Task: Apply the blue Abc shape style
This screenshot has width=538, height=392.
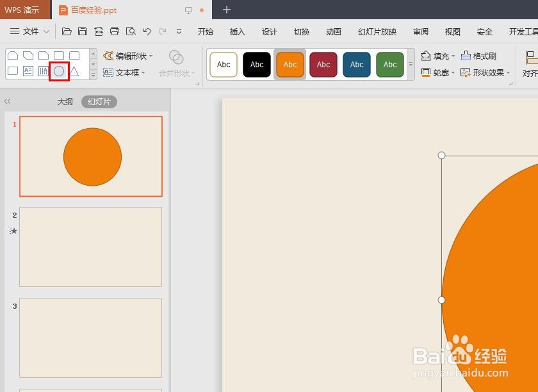Action: point(357,65)
